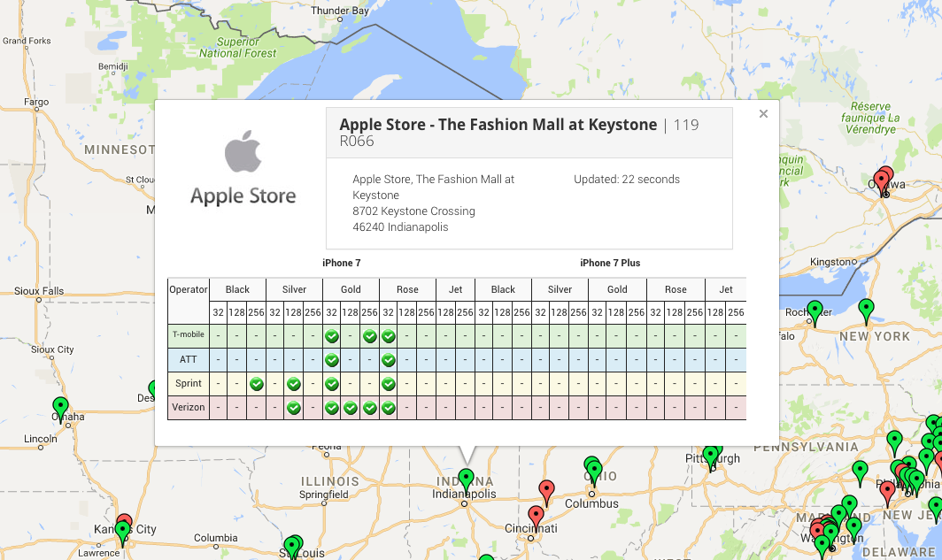Image resolution: width=942 pixels, height=560 pixels.
Task: Select the green map pin at Omaha
Action: 61,409
